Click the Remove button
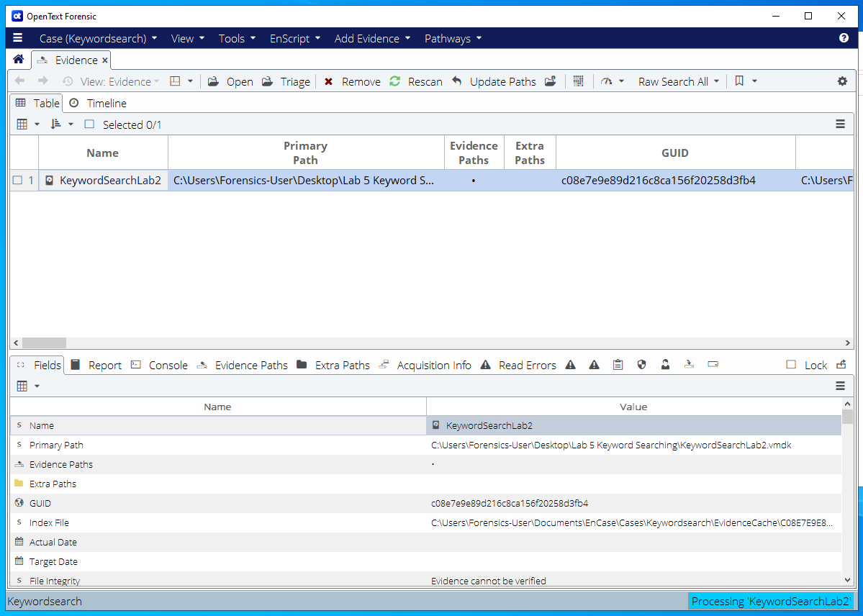 (352, 81)
